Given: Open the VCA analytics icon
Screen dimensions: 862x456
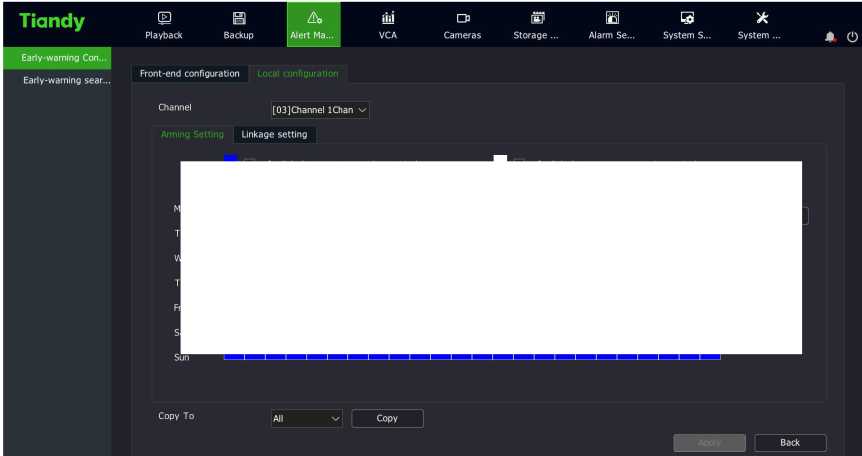Looking at the screenshot, I should (388, 18).
